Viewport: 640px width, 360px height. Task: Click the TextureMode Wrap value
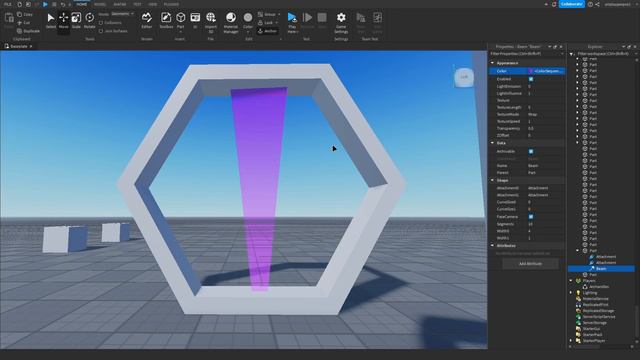click(547, 114)
